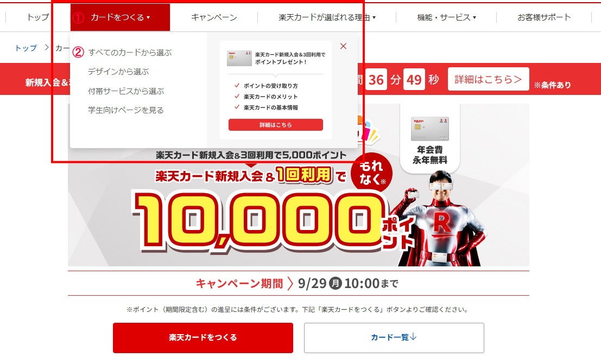
Task: Open the キャンペーン menu item
Action: click(x=214, y=17)
